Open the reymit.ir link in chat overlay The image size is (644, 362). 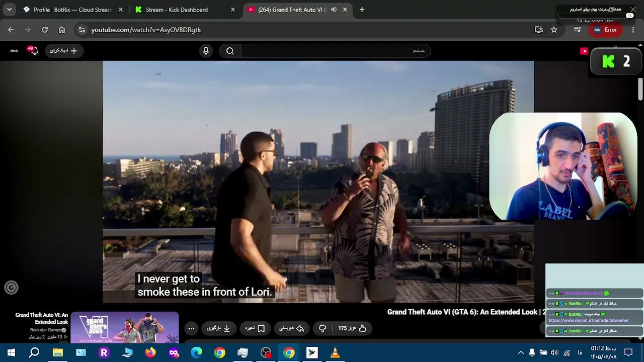coord(589,320)
